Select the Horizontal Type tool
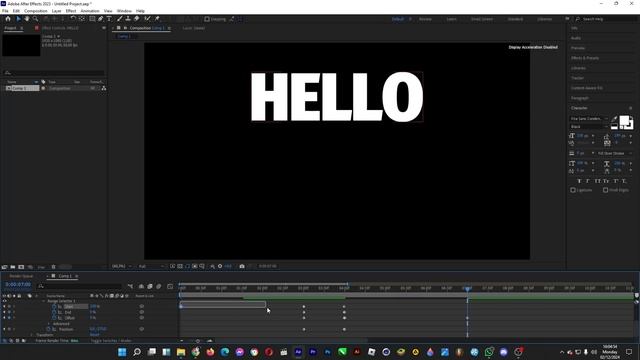 [109, 19]
